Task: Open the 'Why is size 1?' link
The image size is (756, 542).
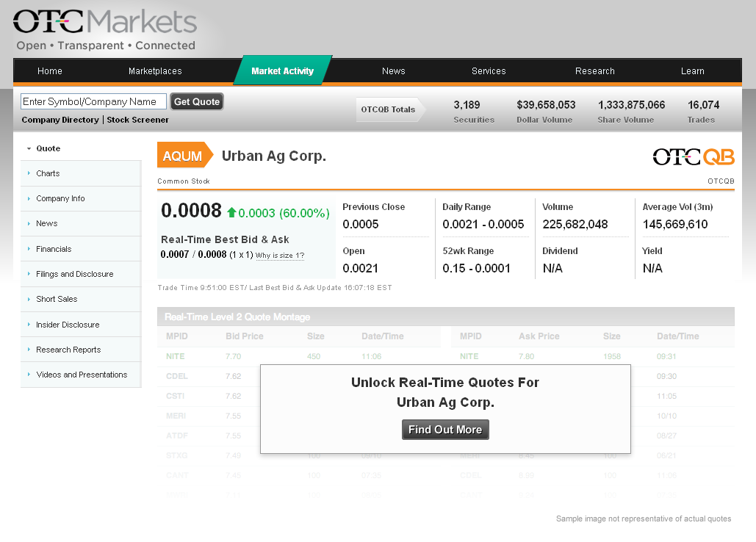Action: (280, 256)
